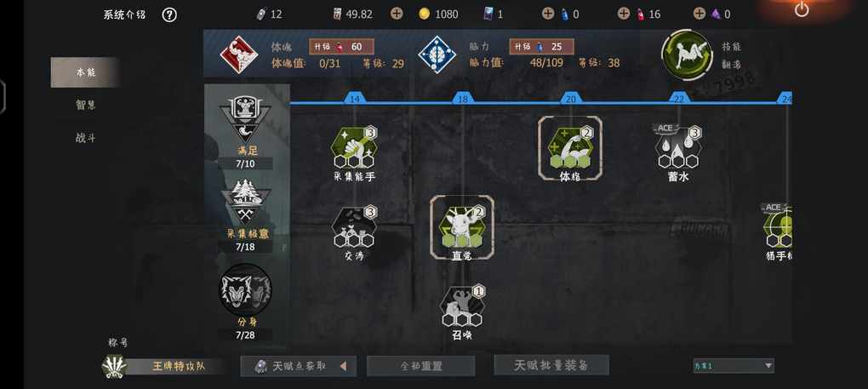Select the 召唤 talent icon
The width and height of the screenshot is (868, 389).
(462, 306)
